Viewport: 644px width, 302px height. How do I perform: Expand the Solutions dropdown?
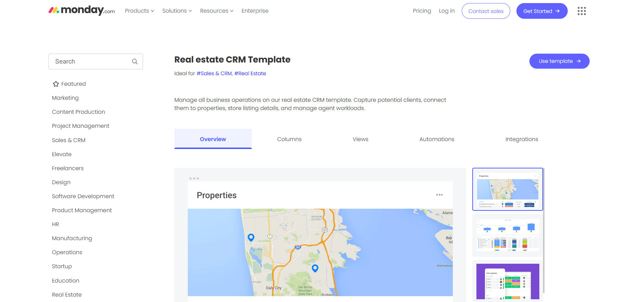pyautogui.click(x=177, y=11)
